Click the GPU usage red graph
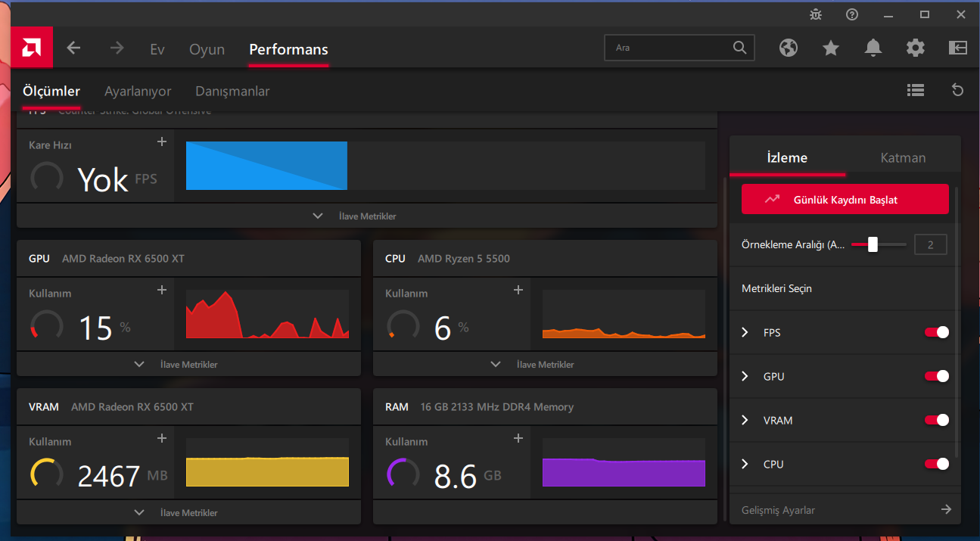This screenshot has width=980, height=541. (x=267, y=313)
